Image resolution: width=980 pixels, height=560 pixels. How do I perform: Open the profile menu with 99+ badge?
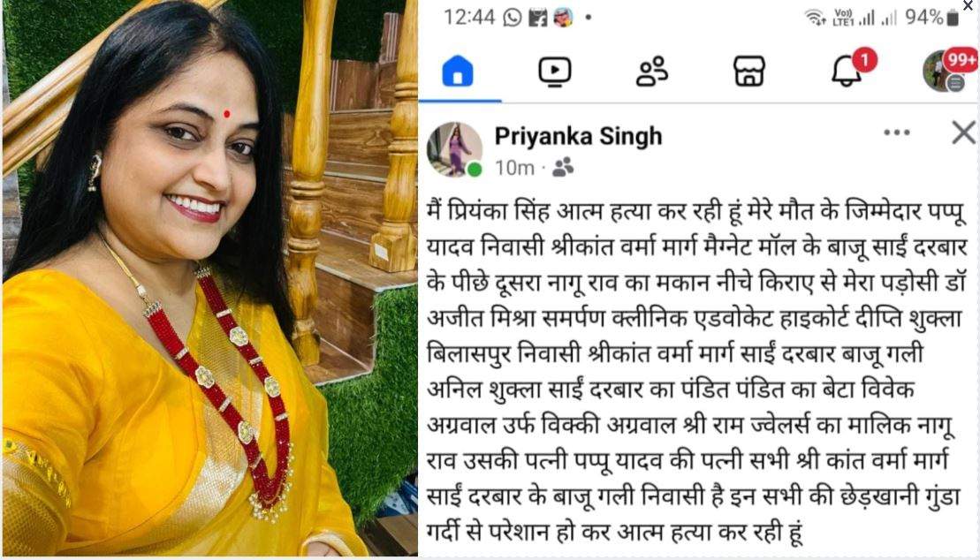tap(944, 71)
